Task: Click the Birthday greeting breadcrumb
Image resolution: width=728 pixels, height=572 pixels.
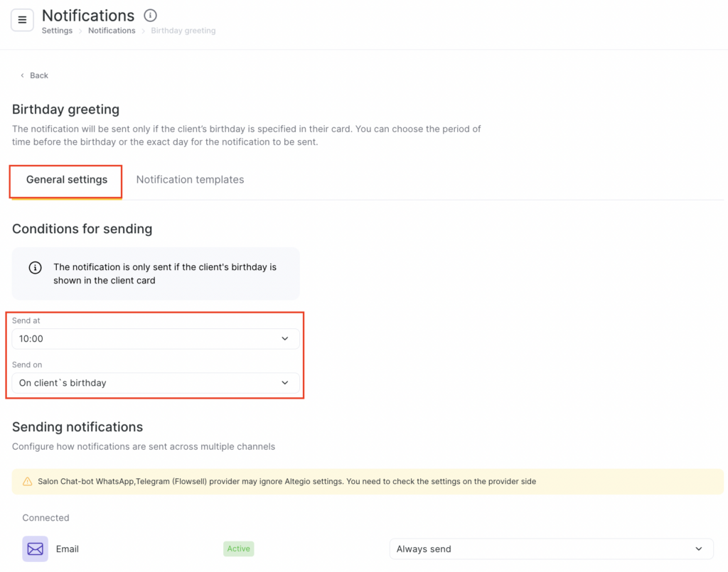Action: [183, 31]
